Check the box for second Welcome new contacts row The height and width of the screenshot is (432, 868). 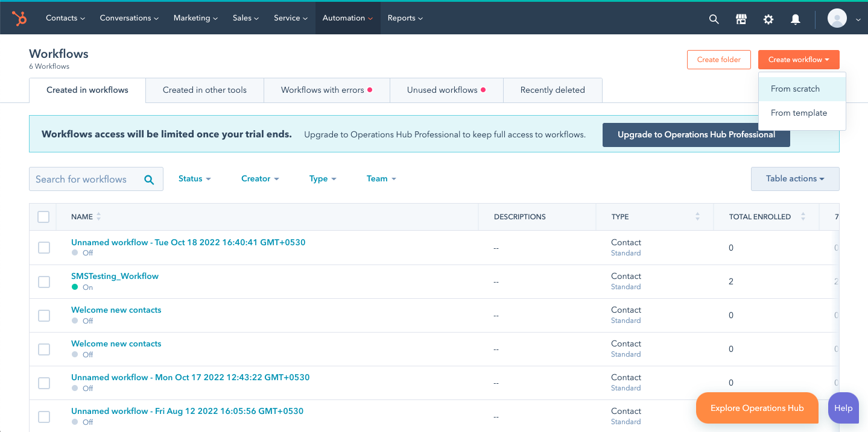[44, 349]
